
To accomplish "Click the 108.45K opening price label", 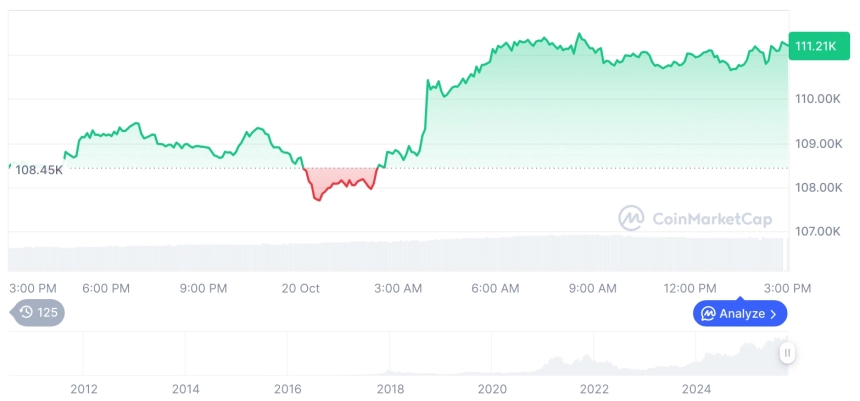I will pos(39,169).
